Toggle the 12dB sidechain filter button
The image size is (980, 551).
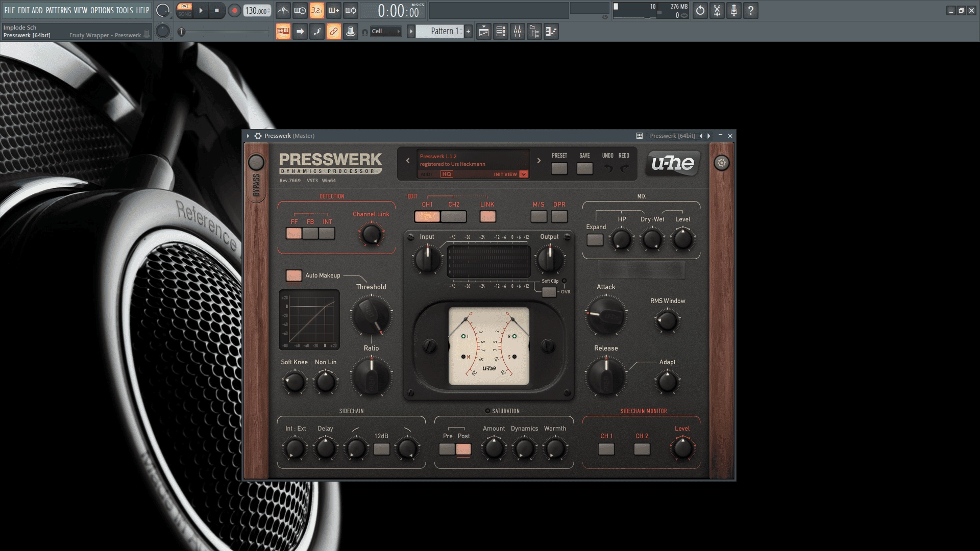(x=382, y=449)
